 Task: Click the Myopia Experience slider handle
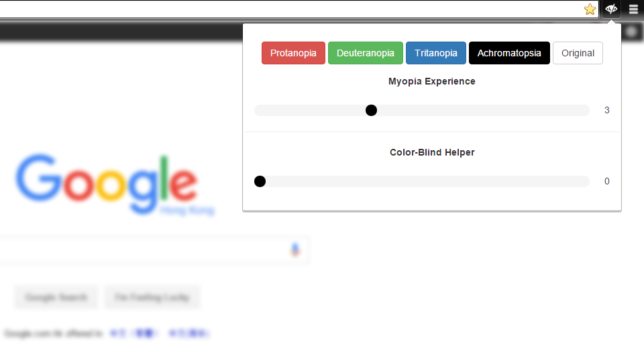371,111
